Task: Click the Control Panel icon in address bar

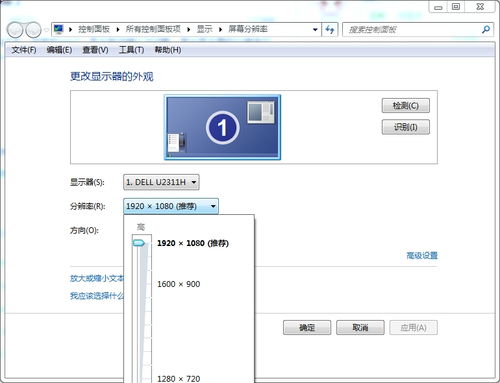Action: pos(59,29)
